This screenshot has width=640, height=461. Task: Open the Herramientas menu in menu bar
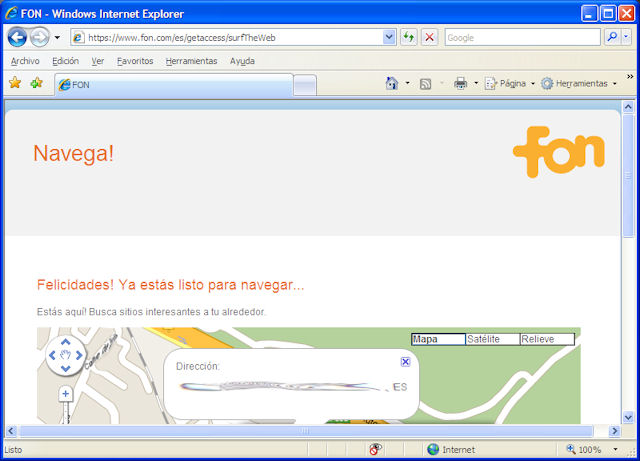(x=191, y=61)
